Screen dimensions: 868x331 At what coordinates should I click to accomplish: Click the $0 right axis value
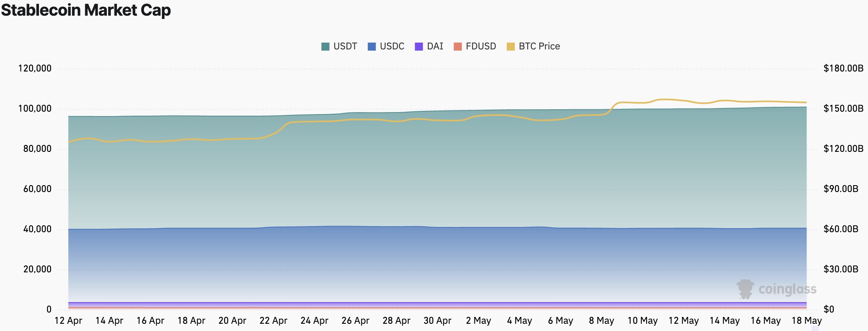click(x=829, y=310)
